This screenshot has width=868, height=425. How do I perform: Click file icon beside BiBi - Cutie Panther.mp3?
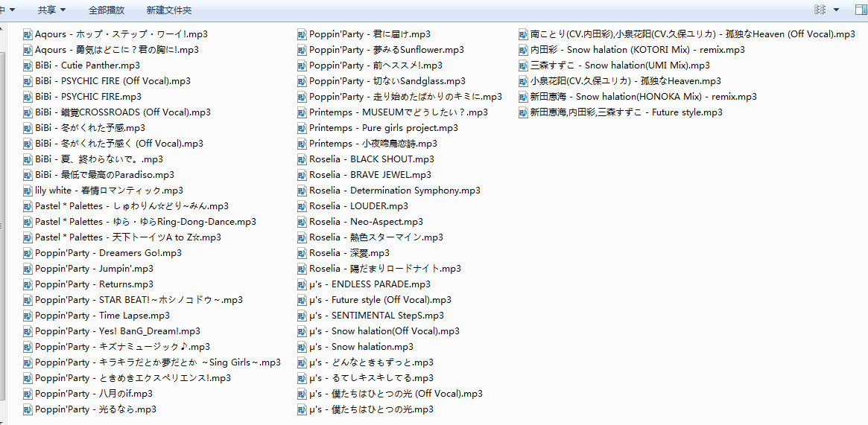pyautogui.click(x=28, y=65)
